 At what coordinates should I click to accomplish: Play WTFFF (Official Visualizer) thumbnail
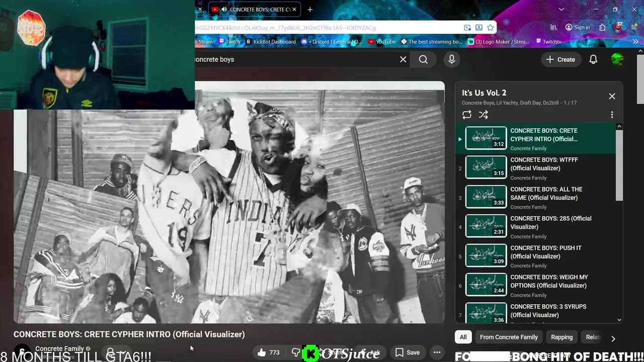click(486, 167)
